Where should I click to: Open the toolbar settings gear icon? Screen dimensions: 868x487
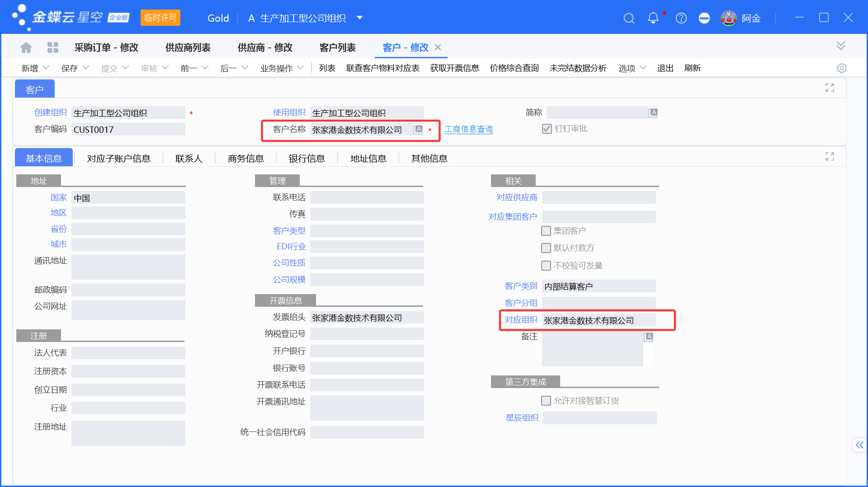click(841, 68)
